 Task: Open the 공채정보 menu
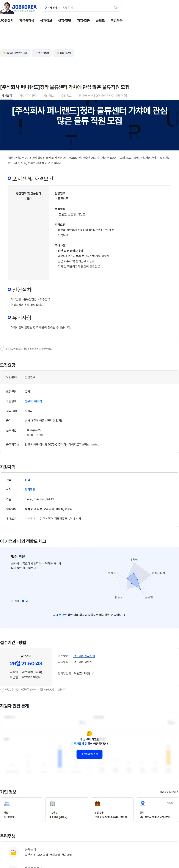46,21
